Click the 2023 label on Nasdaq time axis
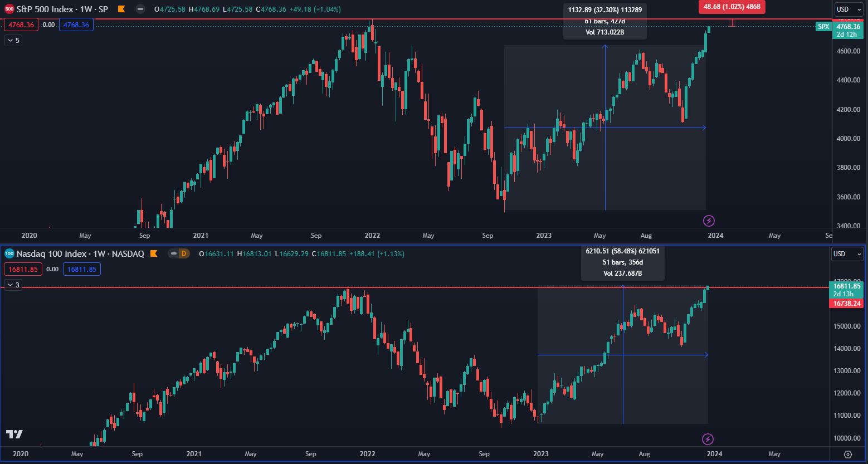The height and width of the screenshot is (464, 868). [541, 454]
